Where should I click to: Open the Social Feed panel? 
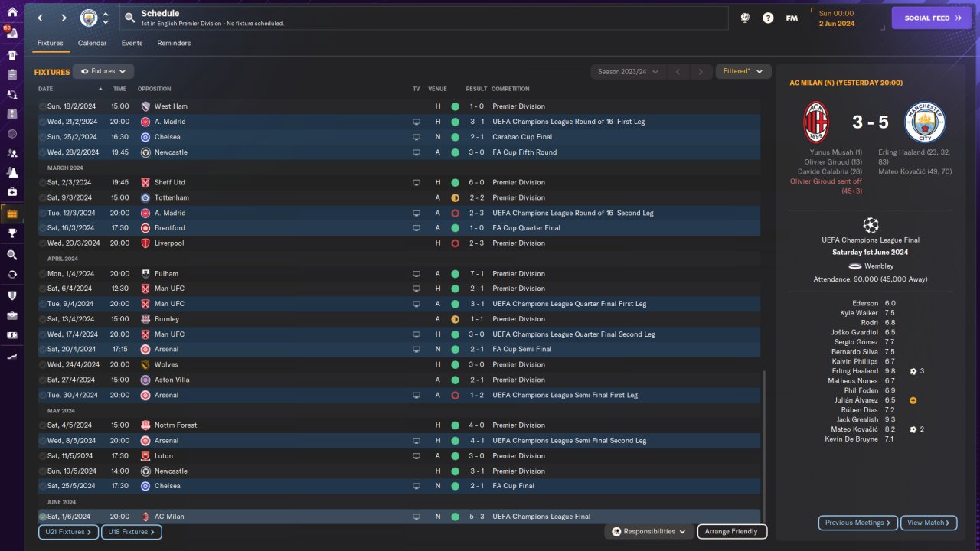tap(932, 18)
